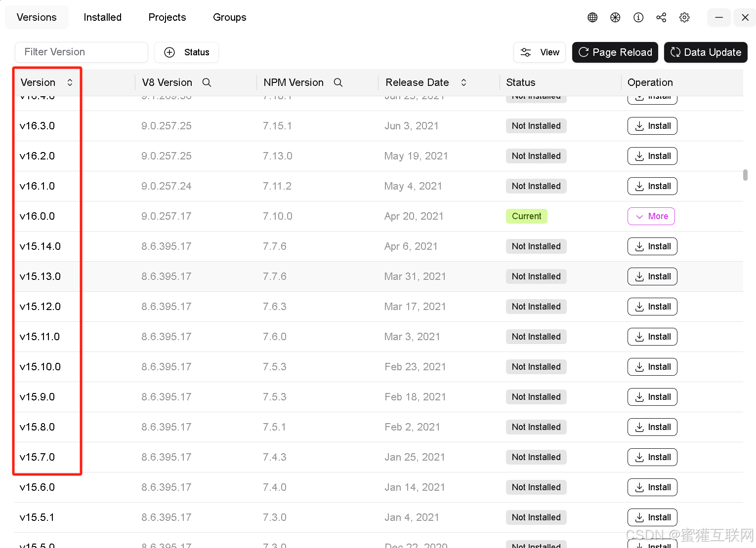
Task: Open the Status filter with the plus icon
Action: tap(169, 52)
